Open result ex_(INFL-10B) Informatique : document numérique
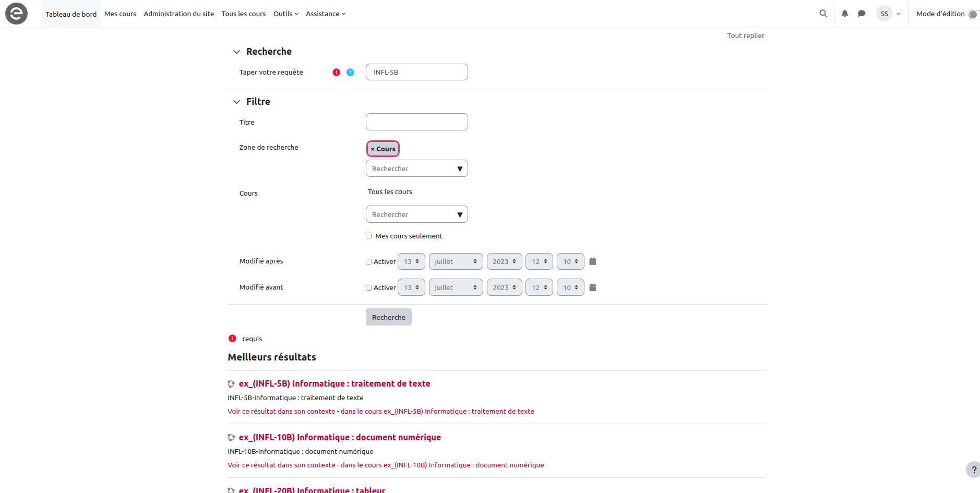Viewport: 980px width, 493px height. [340, 437]
